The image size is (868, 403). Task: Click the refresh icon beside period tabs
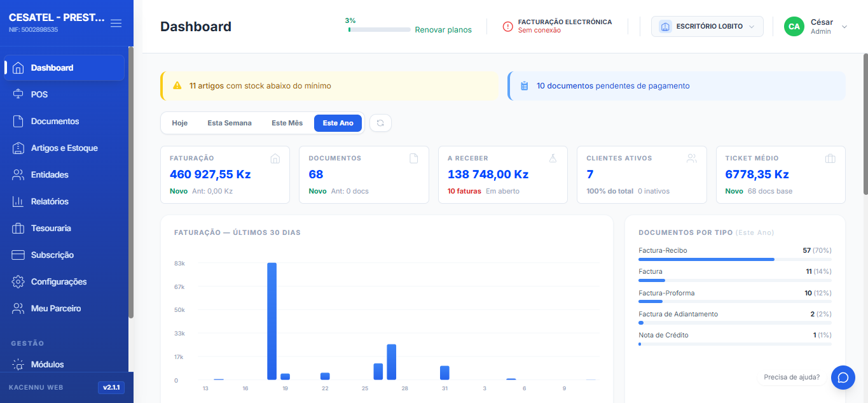pyautogui.click(x=380, y=123)
